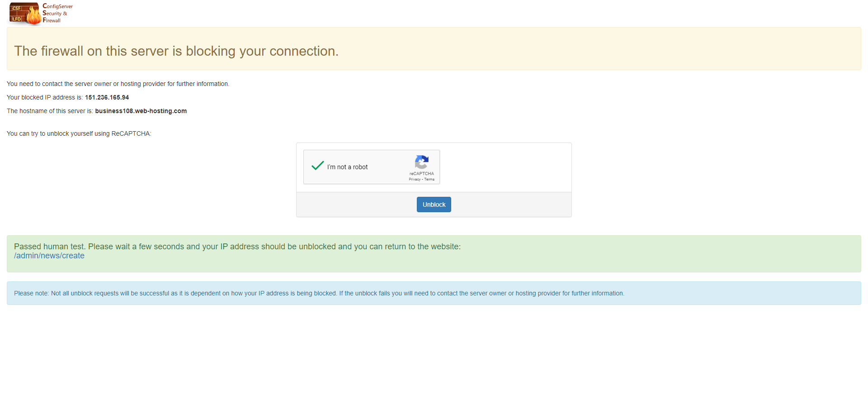This screenshot has width=868, height=409.
Task: Click the small reCAPTCHA text under logo
Action: pyautogui.click(x=422, y=174)
